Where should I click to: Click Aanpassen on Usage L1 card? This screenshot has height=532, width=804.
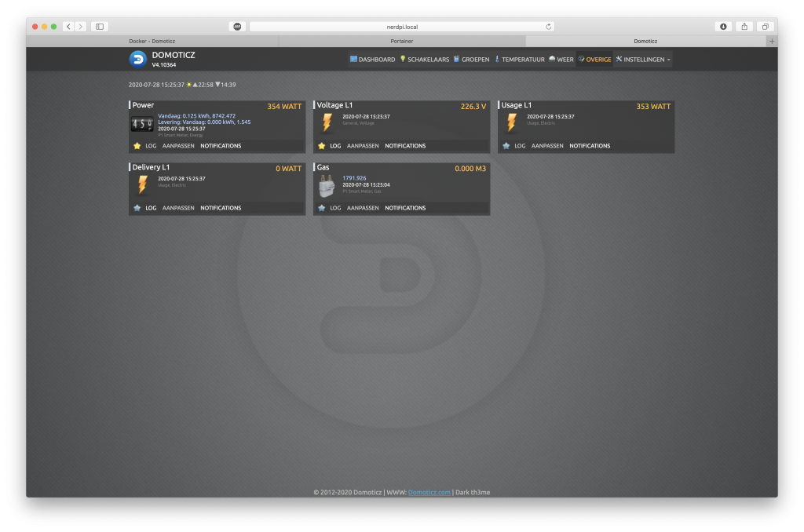point(547,146)
